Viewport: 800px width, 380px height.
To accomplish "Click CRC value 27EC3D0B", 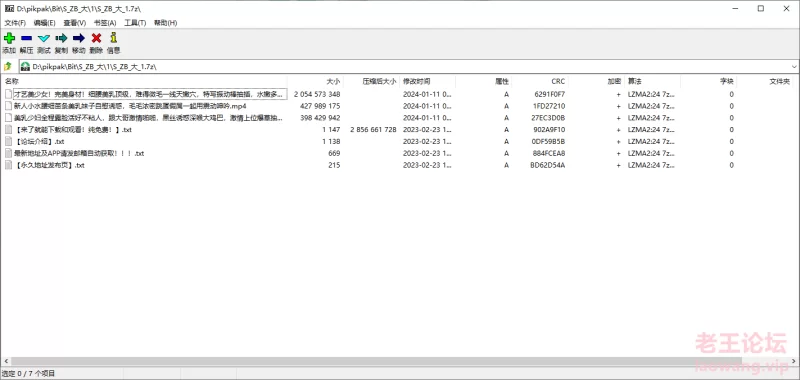I will pos(549,118).
